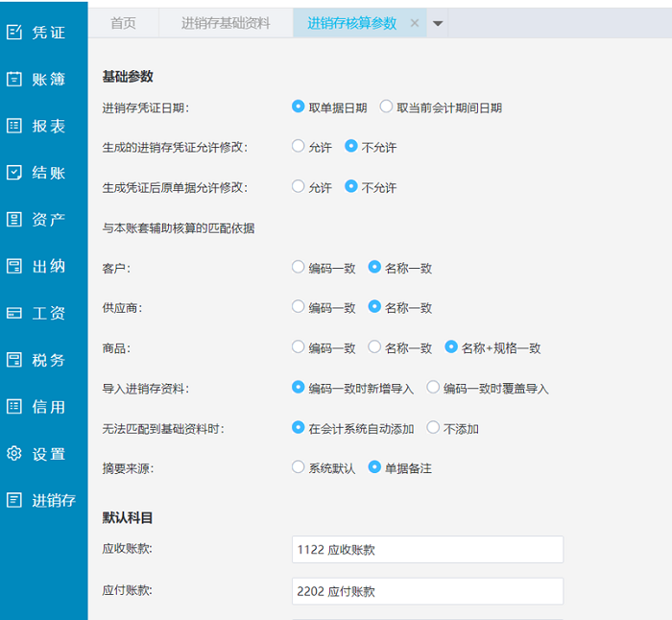The image size is (672, 620).
Task: Expand the tab list dropdown arrow
Action: pyautogui.click(x=438, y=24)
